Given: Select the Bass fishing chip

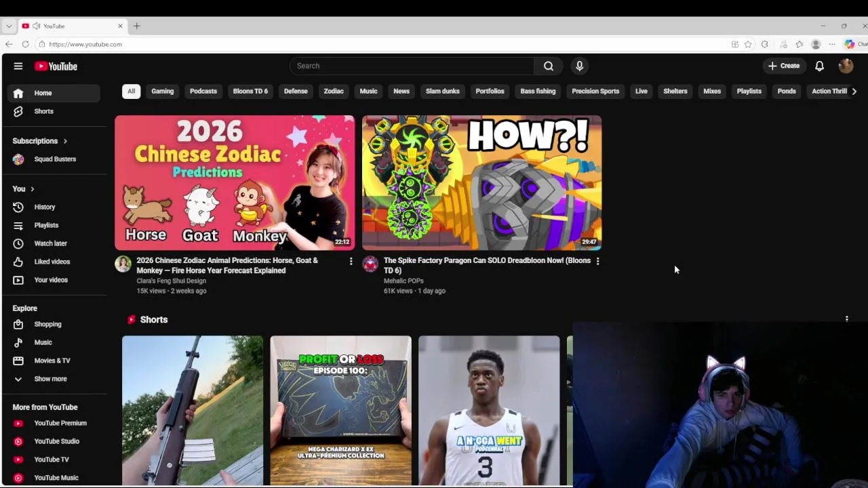Looking at the screenshot, I should point(538,91).
